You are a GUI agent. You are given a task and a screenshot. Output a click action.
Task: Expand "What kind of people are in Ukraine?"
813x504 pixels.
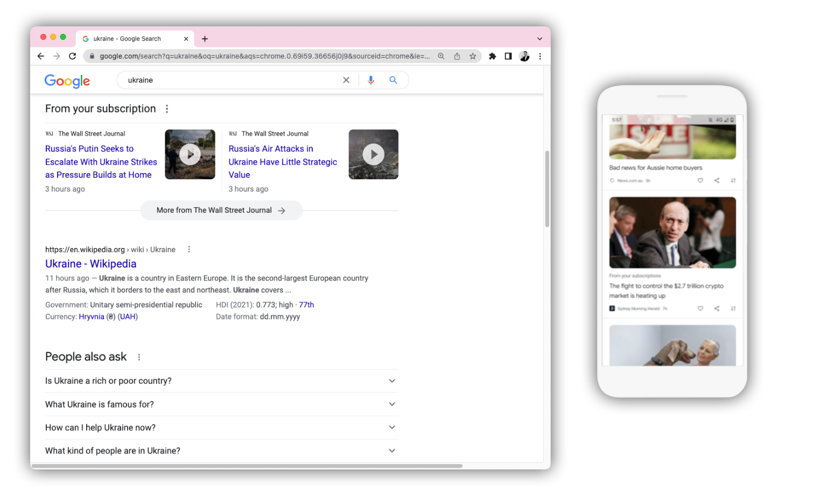(x=391, y=451)
